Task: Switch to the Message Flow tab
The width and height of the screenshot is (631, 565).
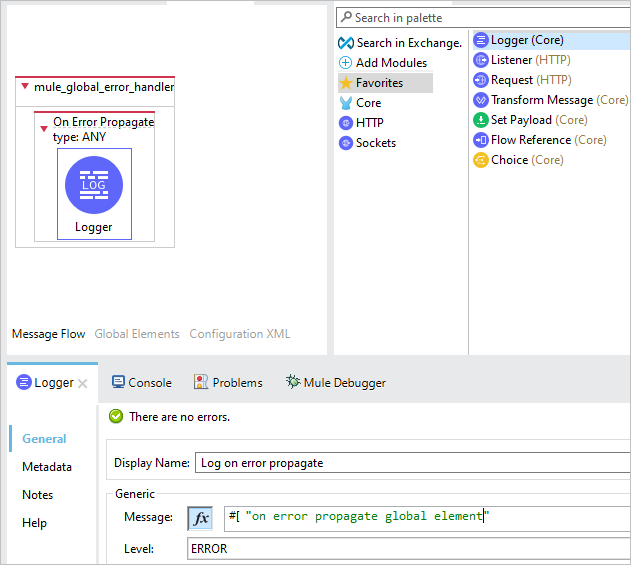Action: (48, 334)
